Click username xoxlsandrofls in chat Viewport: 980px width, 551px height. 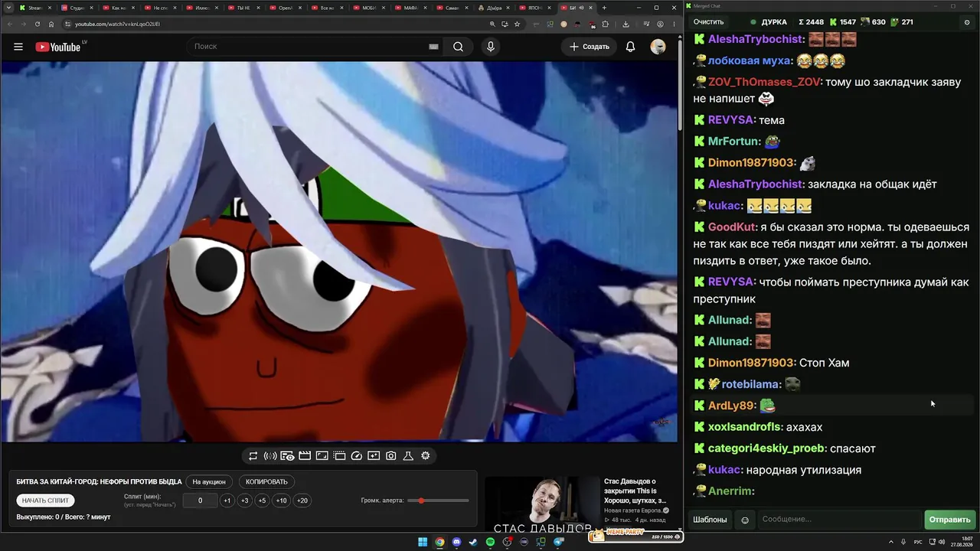pos(746,427)
